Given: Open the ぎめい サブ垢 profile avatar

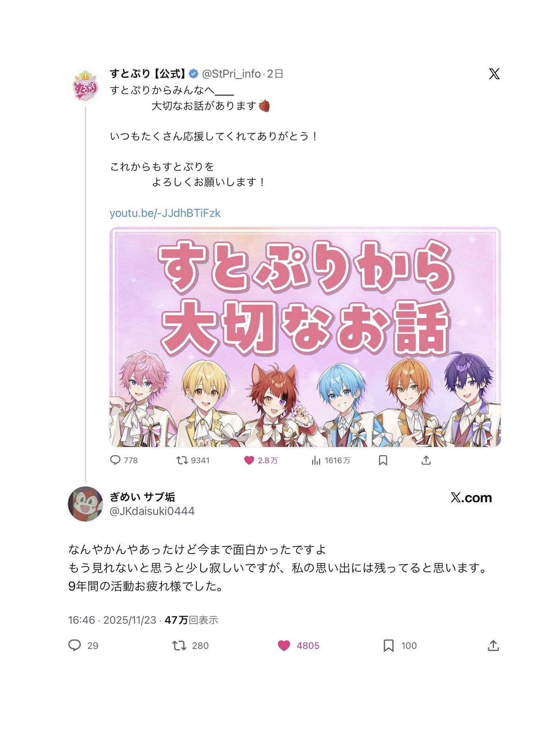Looking at the screenshot, I should pyautogui.click(x=85, y=504).
